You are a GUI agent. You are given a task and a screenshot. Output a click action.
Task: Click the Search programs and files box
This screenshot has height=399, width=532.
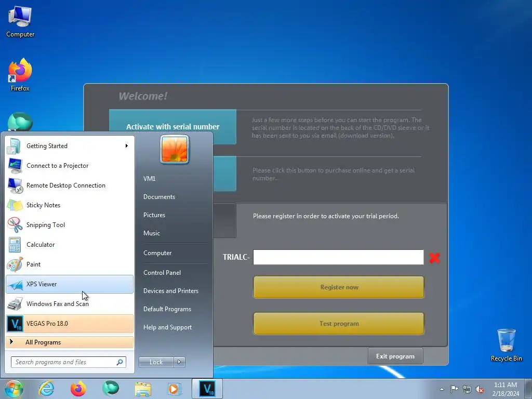(x=68, y=362)
